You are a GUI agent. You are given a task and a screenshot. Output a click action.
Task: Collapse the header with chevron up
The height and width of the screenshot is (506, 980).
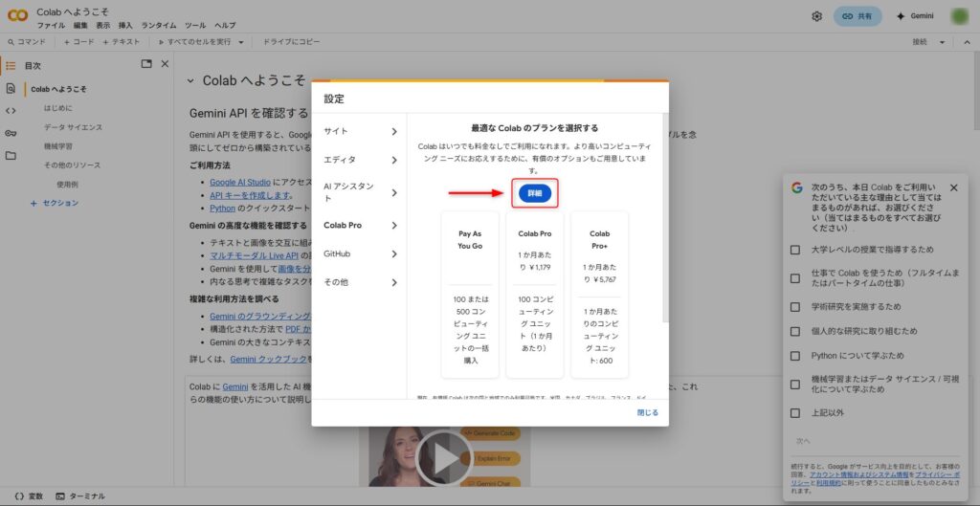967,42
